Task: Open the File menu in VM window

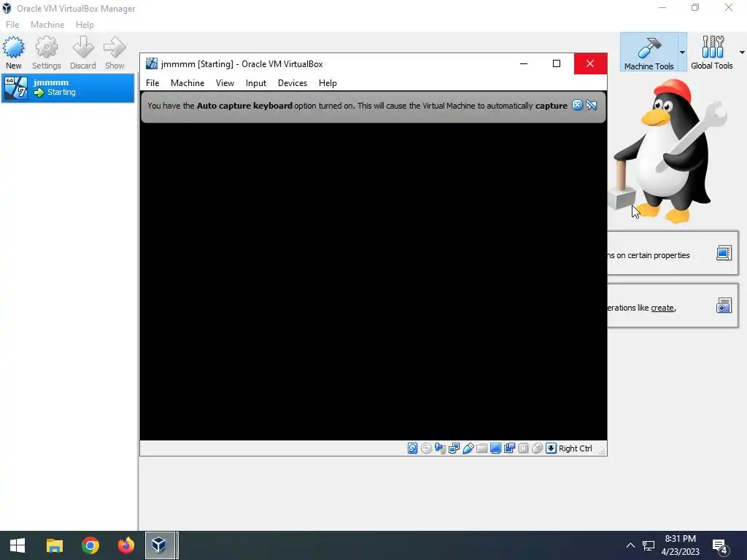Action: coord(152,83)
